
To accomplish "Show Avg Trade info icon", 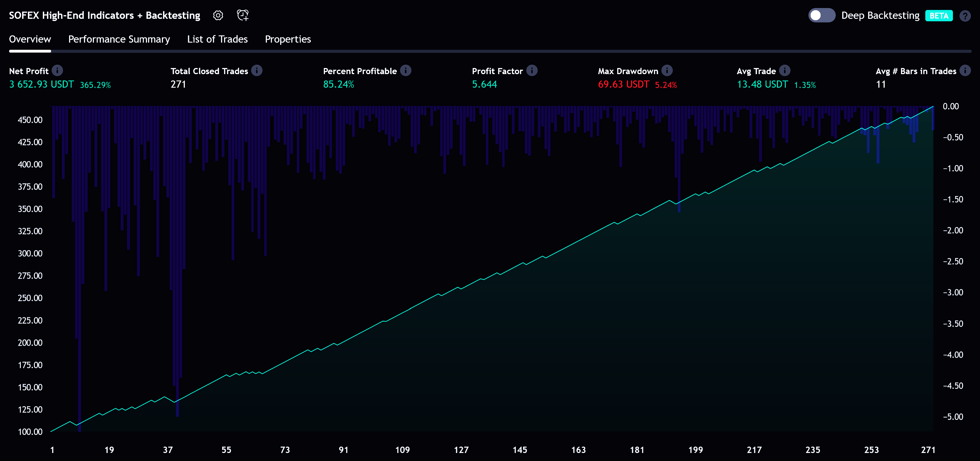I will pyautogui.click(x=785, y=71).
